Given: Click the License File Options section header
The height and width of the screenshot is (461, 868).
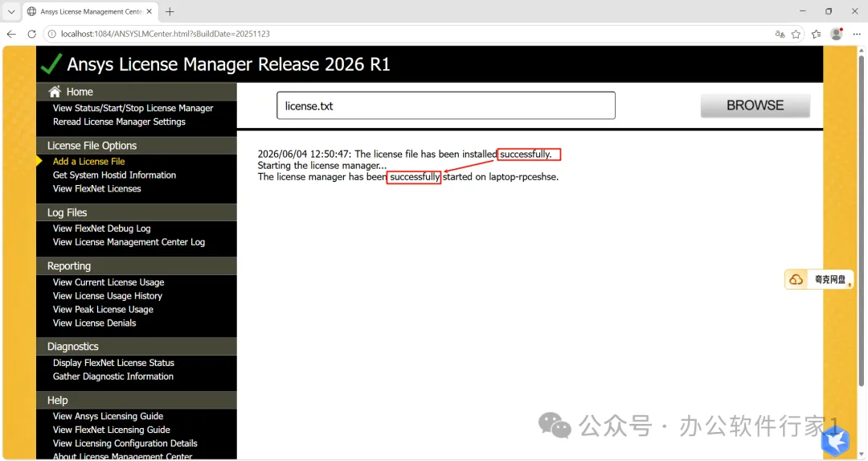Looking at the screenshot, I should 137,146.
